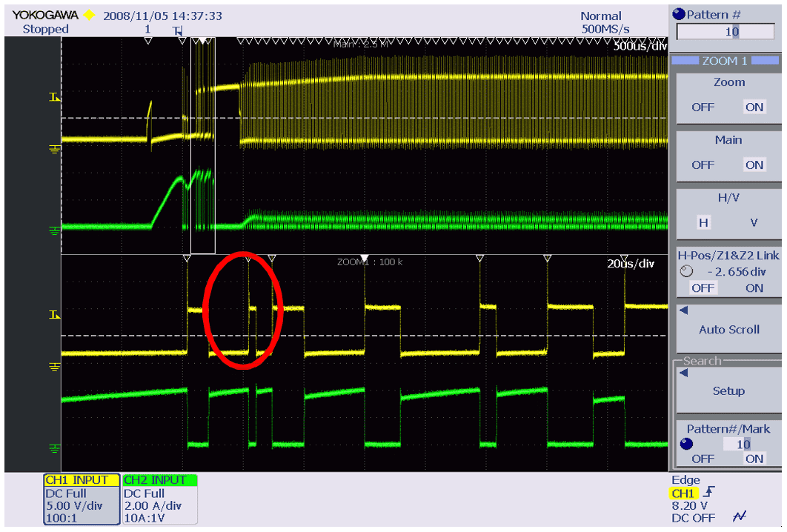Click the knob icon under H-Pos/Z1&Z2 Link
The height and width of the screenshot is (532, 787).
pyautogui.click(x=684, y=271)
